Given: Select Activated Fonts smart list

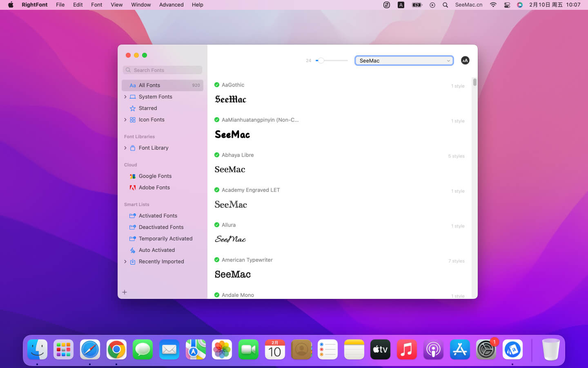Looking at the screenshot, I should pos(158,216).
